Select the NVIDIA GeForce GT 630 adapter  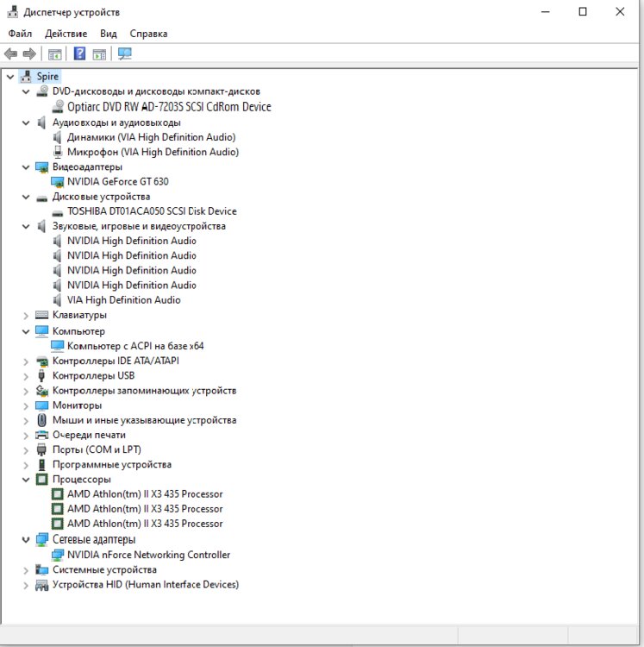pos(117,182)
